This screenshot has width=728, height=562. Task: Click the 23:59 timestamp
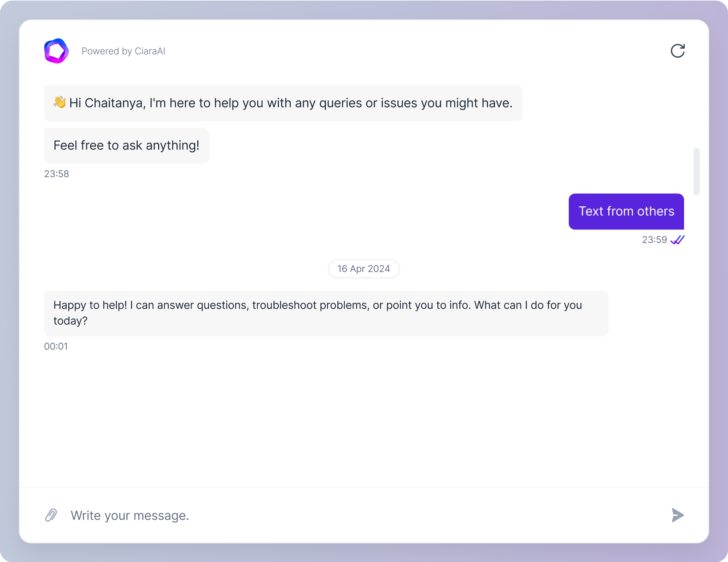point(654,240)
